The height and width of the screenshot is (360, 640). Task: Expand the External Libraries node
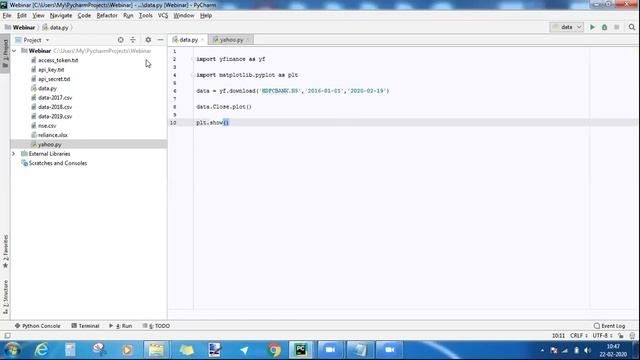(14, 154)
